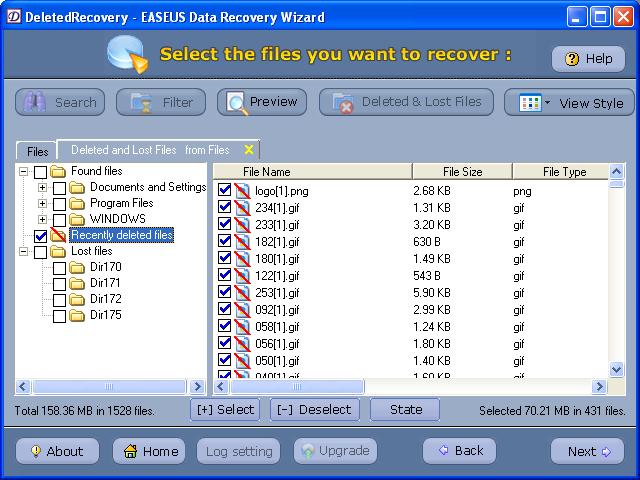Select the 056[1].gif file name

277,344
